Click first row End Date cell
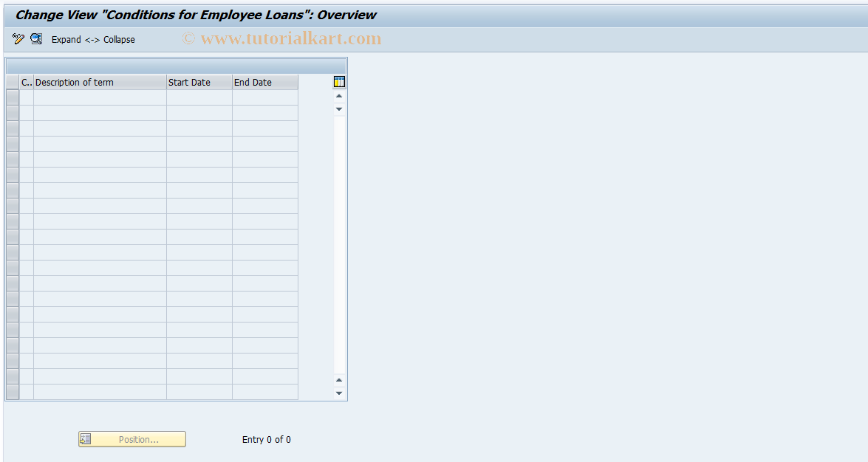868x462 pixels. point(265,97)
